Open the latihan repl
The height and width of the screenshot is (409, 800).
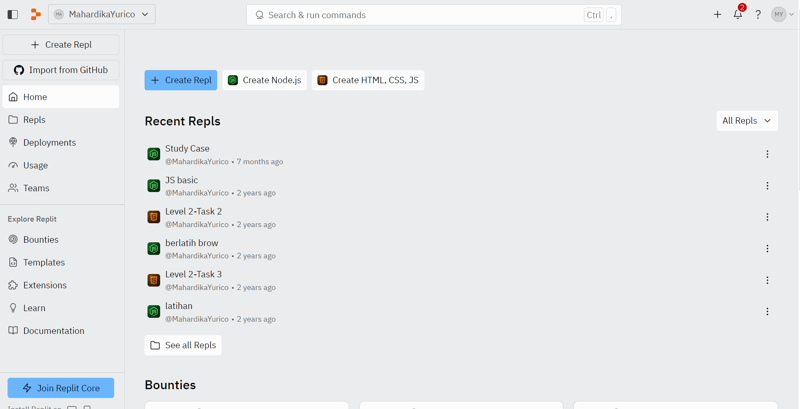click(179, 306)
